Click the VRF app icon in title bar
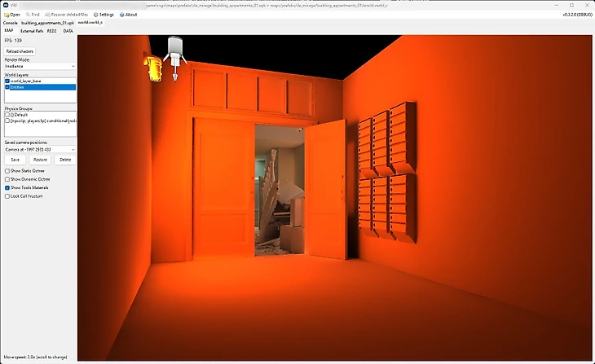Viewport: 595px width, 364px height. coord(6,5)
